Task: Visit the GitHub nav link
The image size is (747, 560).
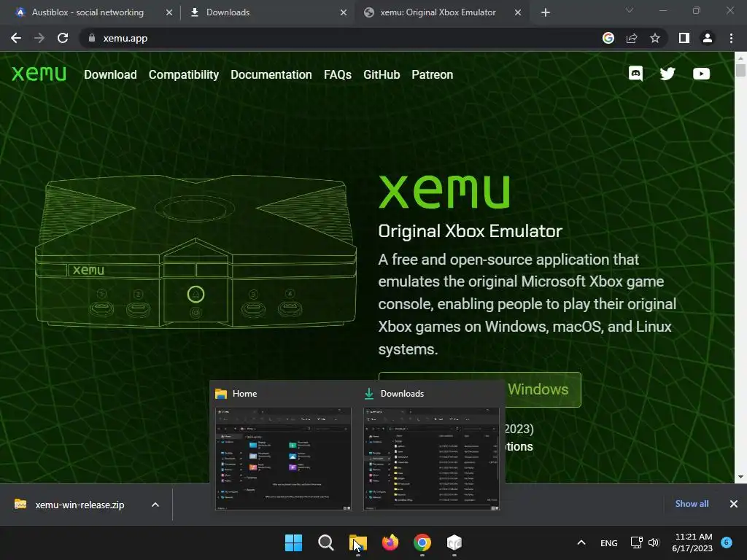Action: pos(382,75)
